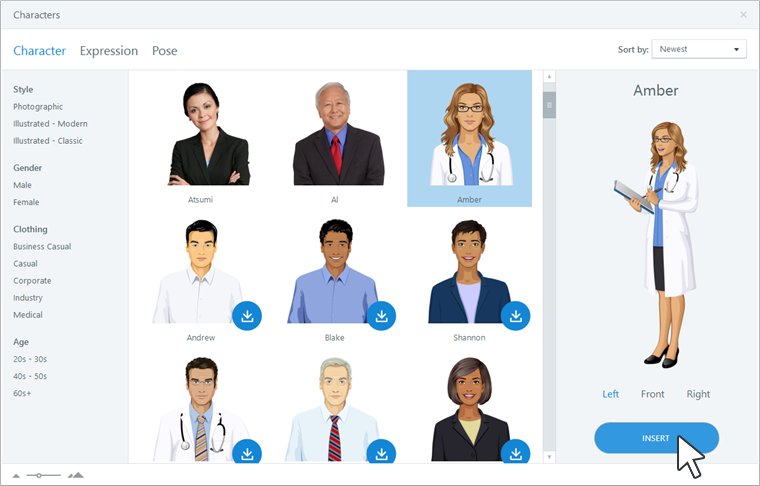Download the Blake character

[x=381, y=316]
